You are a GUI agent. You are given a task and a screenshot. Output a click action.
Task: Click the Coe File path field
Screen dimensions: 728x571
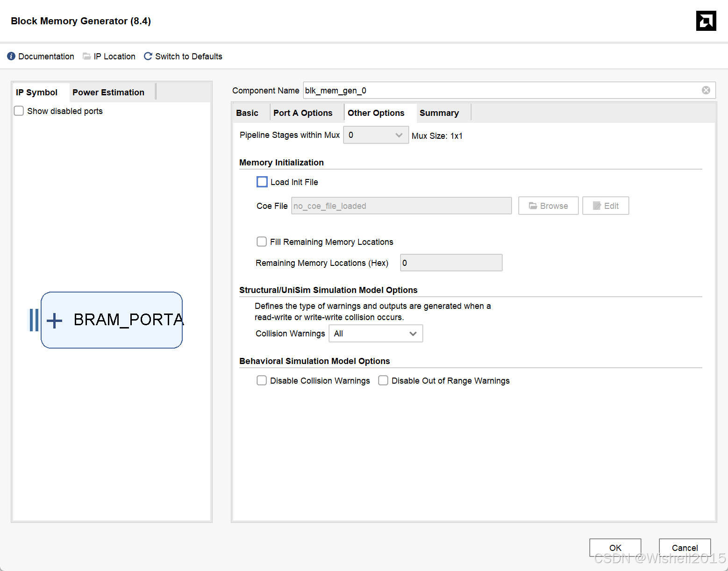tap(401, 206)
